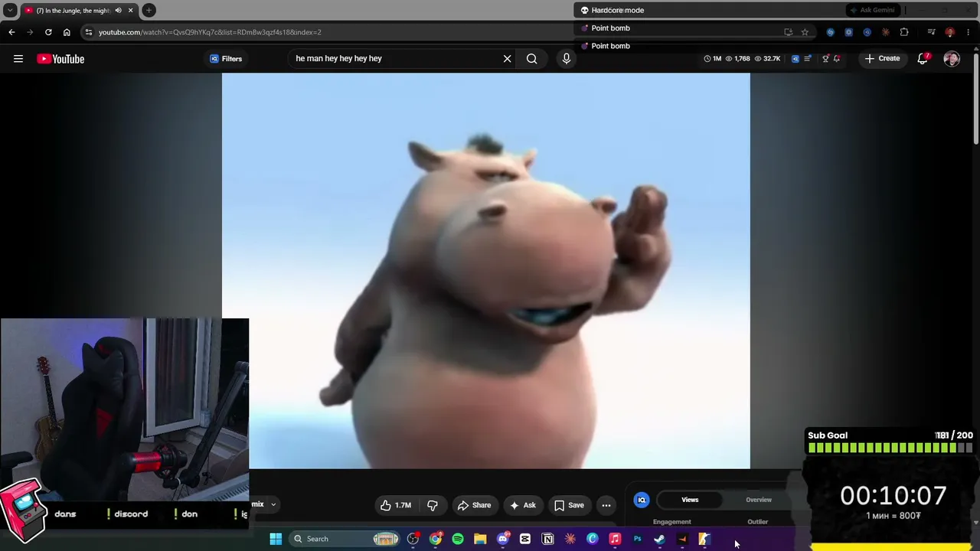The height and width of the screenshot is (551, 980).
Task: Open the vidIQ Filters button
Action: (x=226, y=58)
